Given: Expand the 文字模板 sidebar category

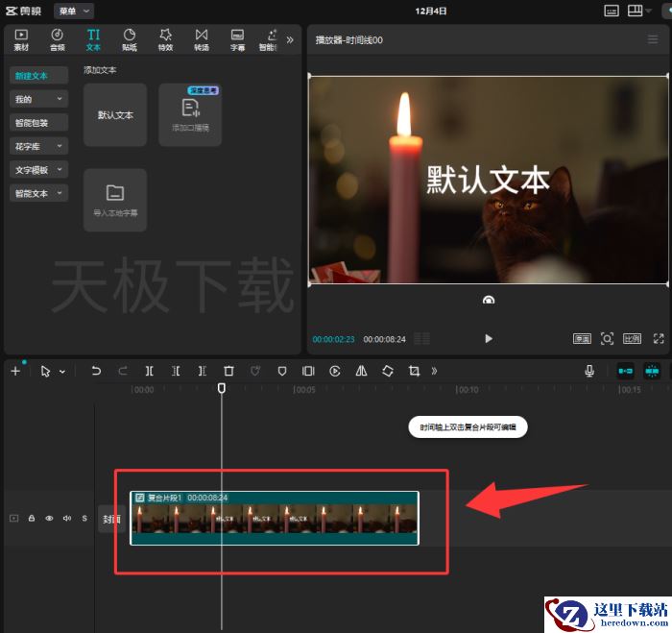Looking at the screenshot, I should coord(38,170).
